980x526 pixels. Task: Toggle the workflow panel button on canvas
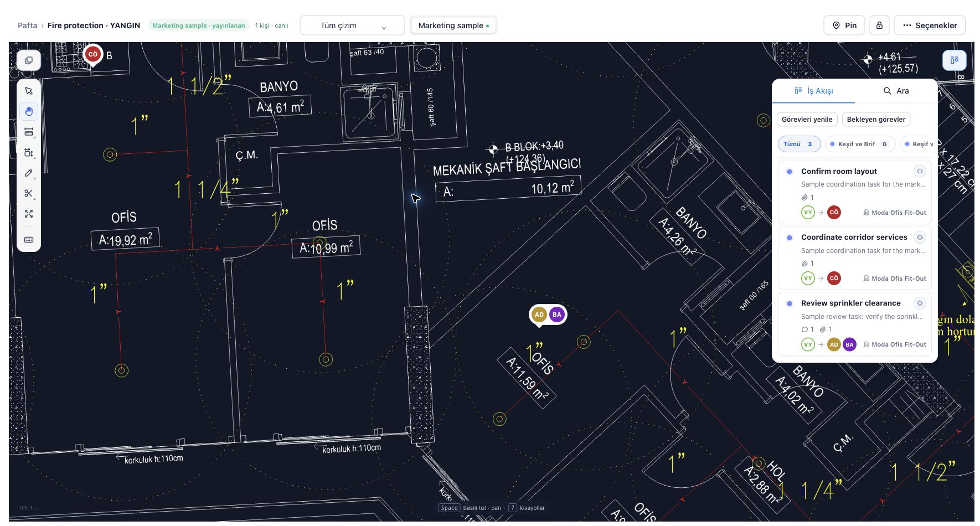tap(954, 60)
